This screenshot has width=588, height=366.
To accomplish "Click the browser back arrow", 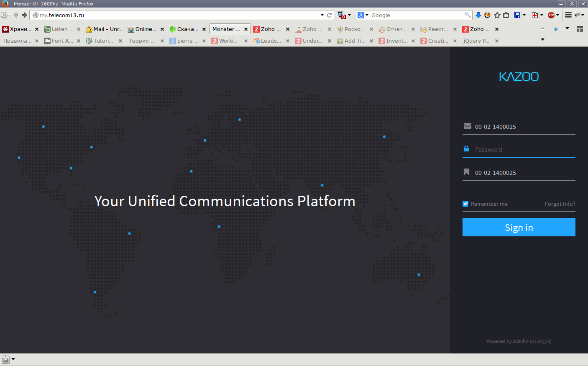I will [16, 15].
